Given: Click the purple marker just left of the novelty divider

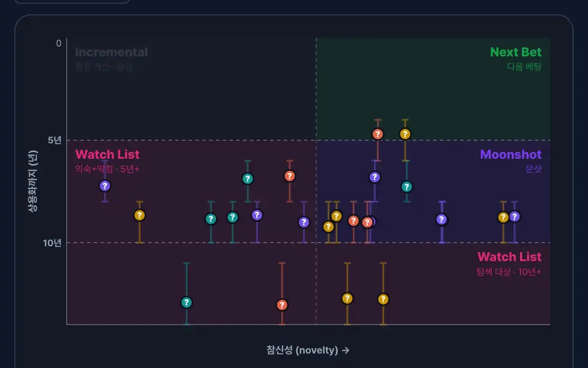Looking at the screenshot, I should tap(304, 222).
